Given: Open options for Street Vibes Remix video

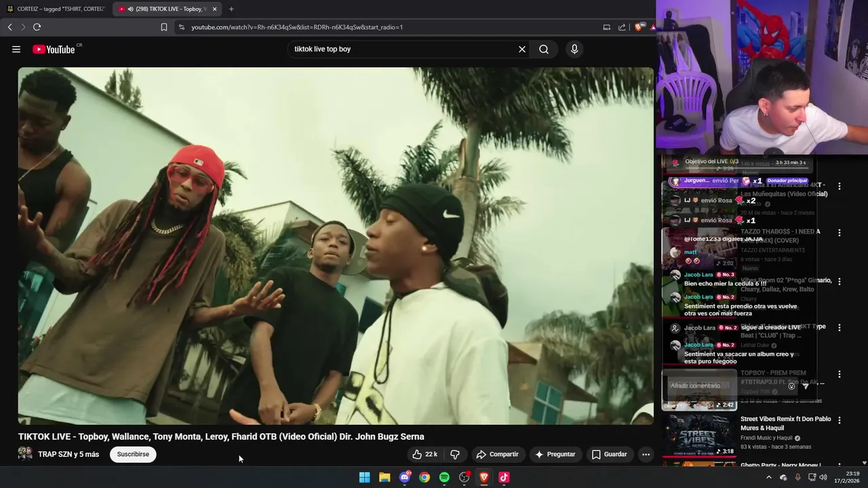Looking at the screenshot, I should tap(839, 420).
